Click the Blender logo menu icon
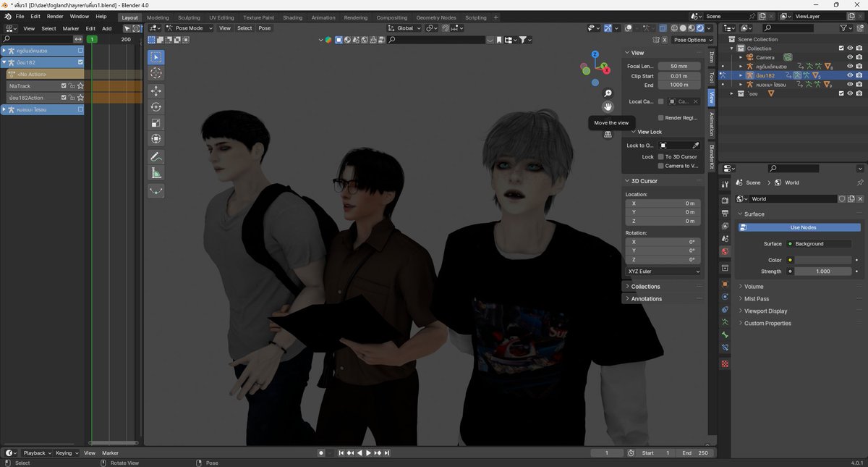The height and width of the screenshot is (467, 868). pyautogui.click(x=7, y=16)
